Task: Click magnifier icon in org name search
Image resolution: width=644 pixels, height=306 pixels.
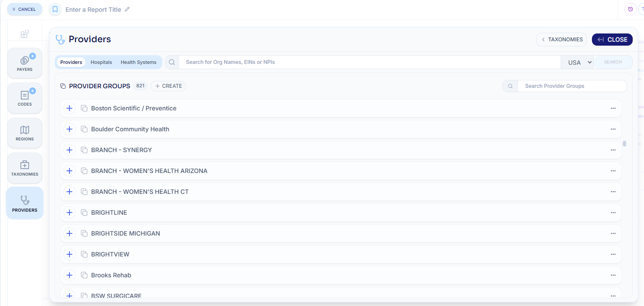Action: pos(172,62)
